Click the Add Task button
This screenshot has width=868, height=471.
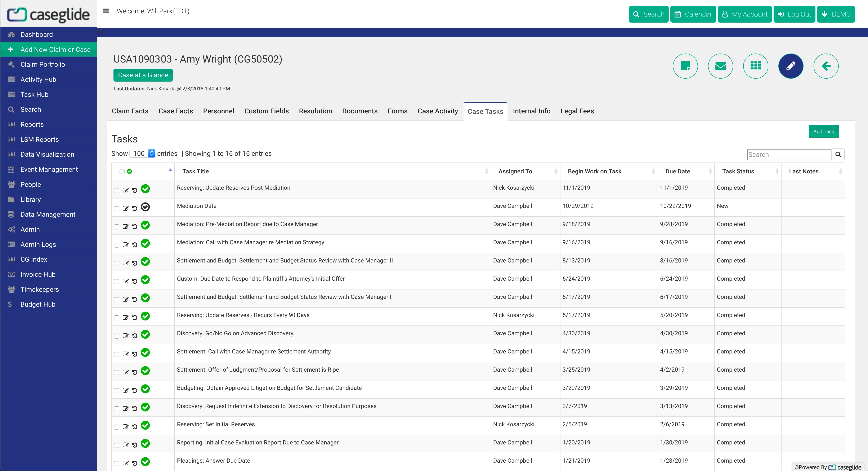coord(823,131)
